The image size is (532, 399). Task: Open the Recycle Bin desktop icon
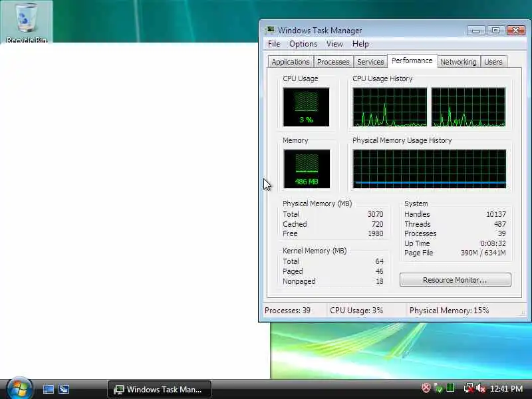(x=26, y=23)
